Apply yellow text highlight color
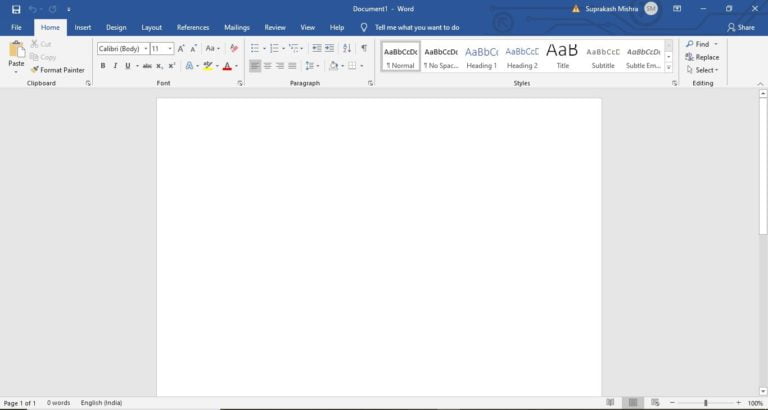 click(x=208, y=66)
